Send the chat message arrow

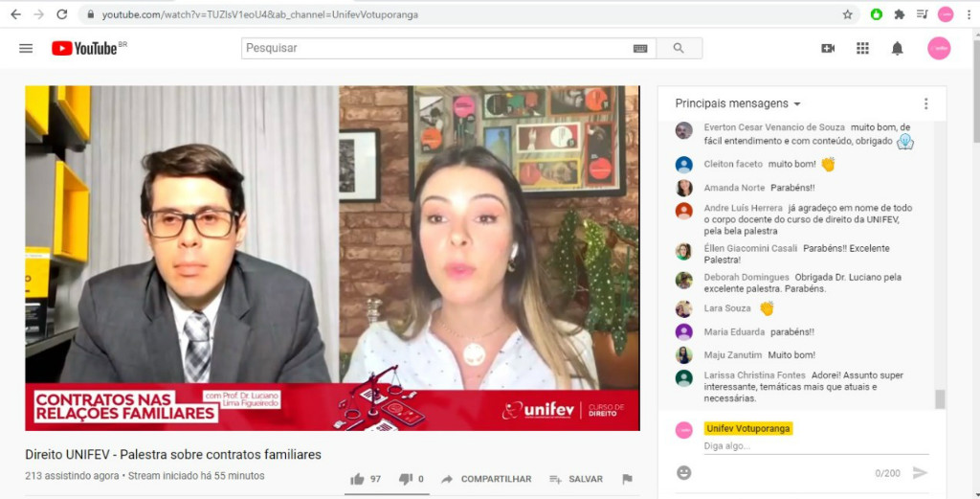point(920,473)
